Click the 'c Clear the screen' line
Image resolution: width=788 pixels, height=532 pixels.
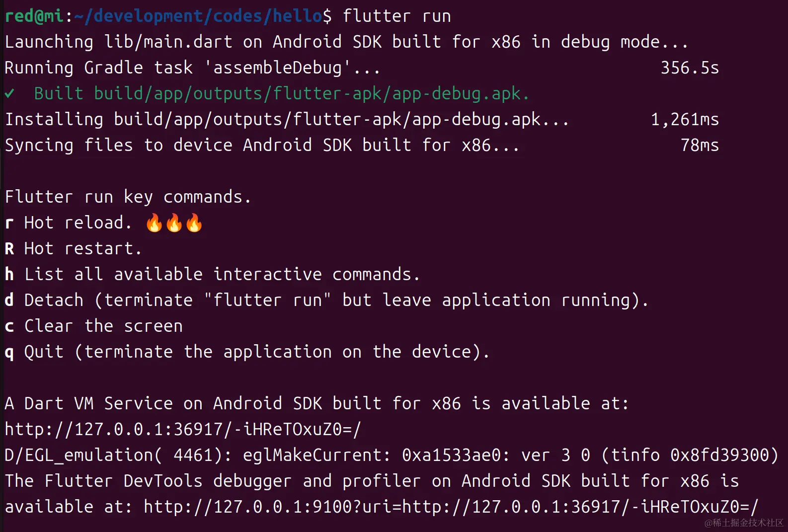[x=94, y=326]
